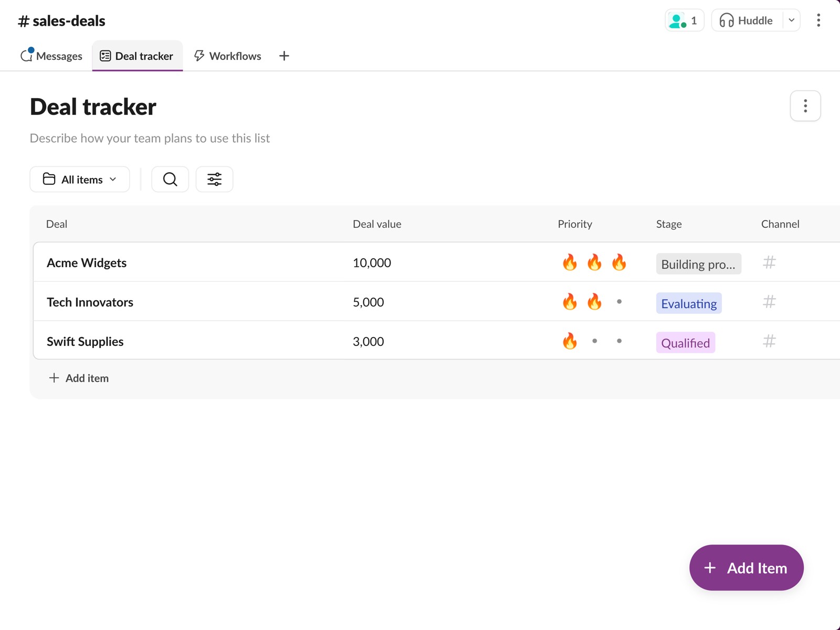Select the Deal tracker tab

click(137, 56)
